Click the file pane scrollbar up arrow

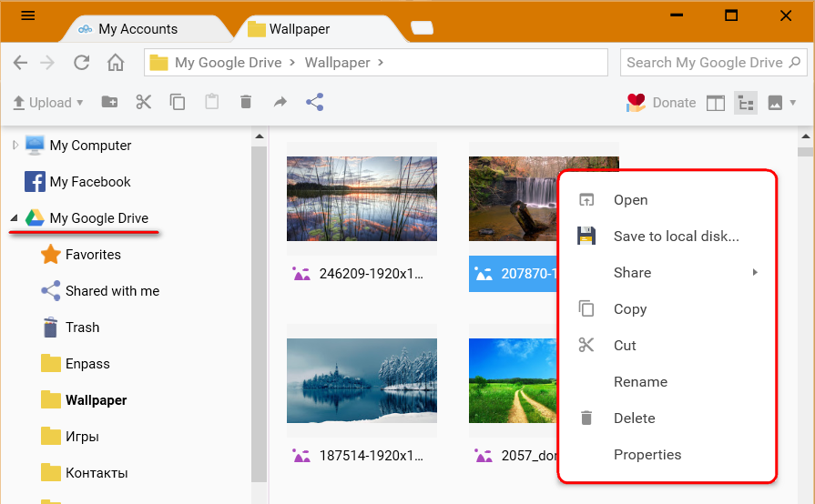806,136
